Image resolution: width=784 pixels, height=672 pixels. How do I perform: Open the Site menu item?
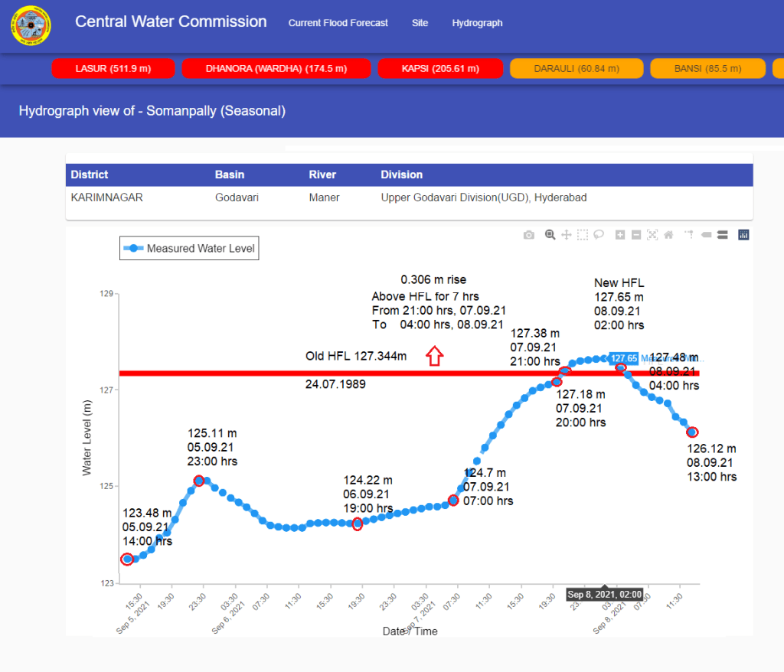(420, 23)
